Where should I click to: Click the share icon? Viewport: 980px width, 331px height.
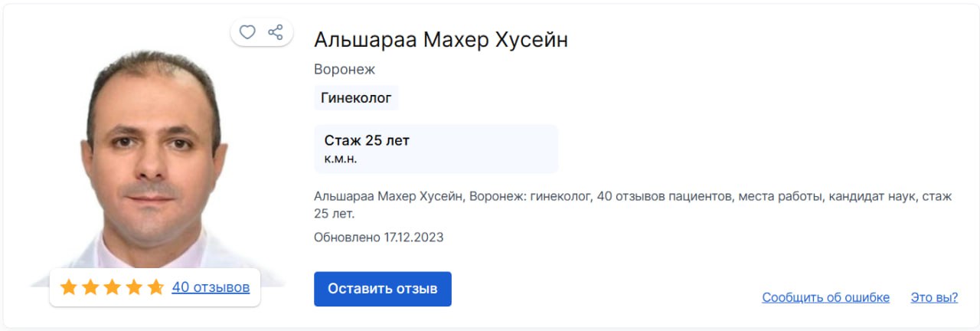coord(276,32)
